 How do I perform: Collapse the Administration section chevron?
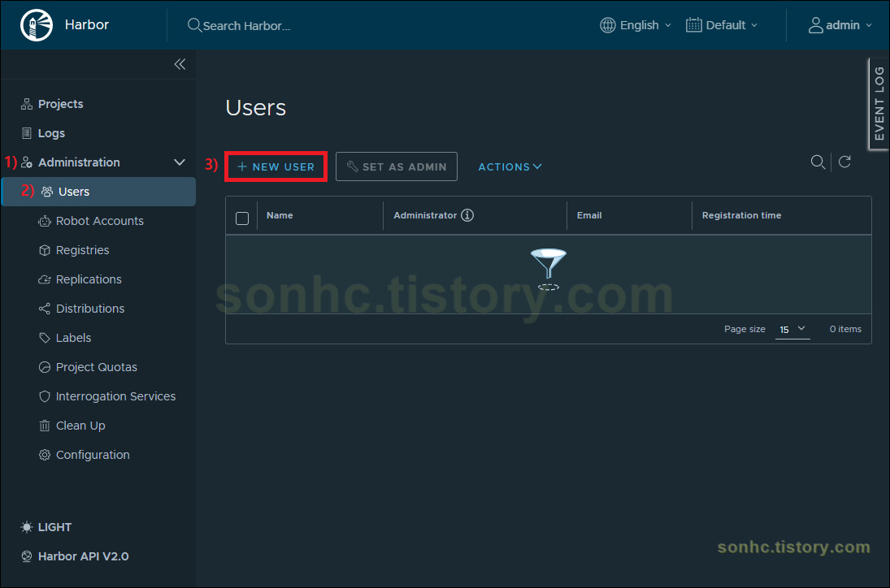(x=180, y=162)
